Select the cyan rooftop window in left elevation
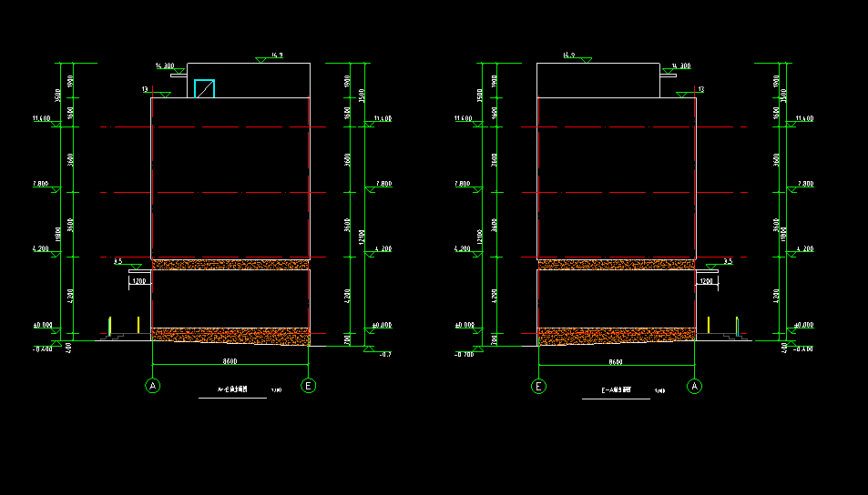 click(x=204, y=88)
